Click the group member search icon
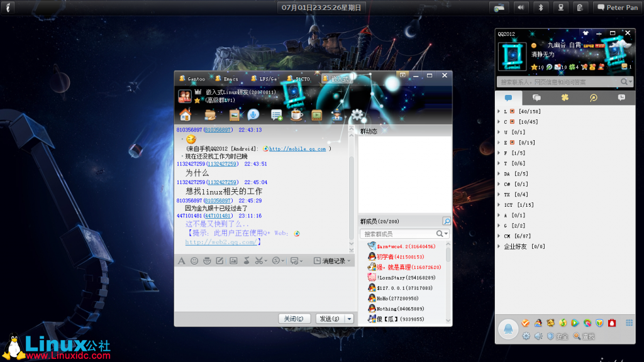This screenshot has width=644, height=362. pos(447,222)
